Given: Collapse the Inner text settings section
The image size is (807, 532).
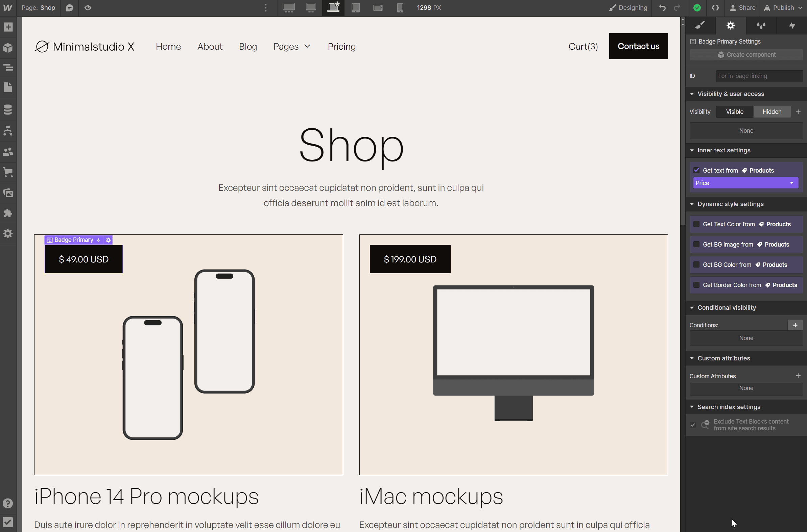Looking at the screenshot, I should (693, 150).
